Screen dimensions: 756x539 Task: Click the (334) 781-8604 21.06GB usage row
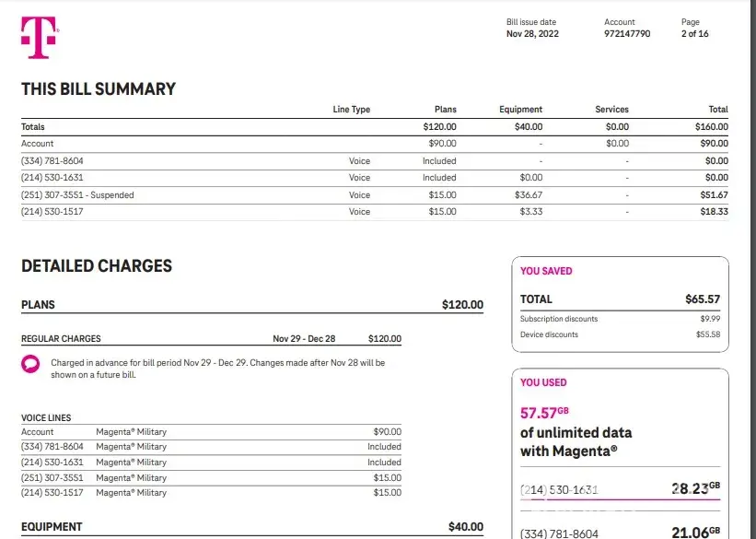[x=620, y=532]
